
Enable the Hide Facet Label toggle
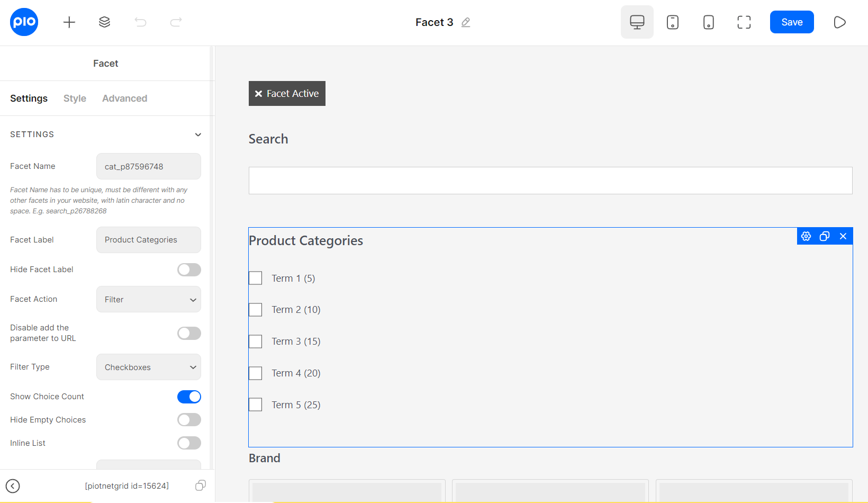(189, 270)
